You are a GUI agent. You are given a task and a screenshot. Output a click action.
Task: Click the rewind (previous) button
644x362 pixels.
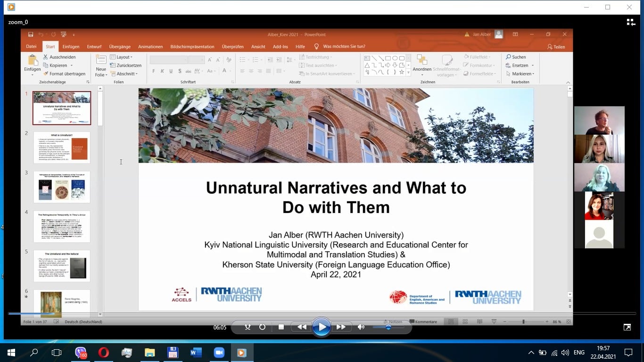click(x=302, y=327)
